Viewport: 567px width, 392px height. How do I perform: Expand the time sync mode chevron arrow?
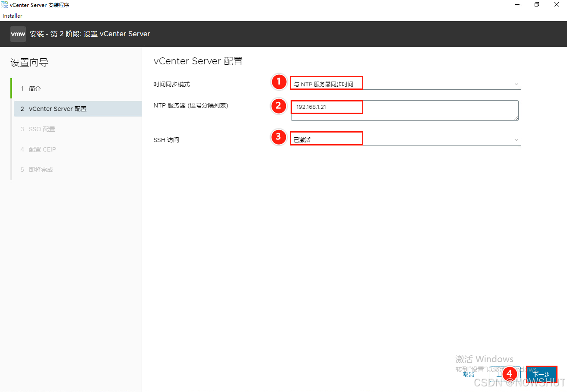click(516, 84)
